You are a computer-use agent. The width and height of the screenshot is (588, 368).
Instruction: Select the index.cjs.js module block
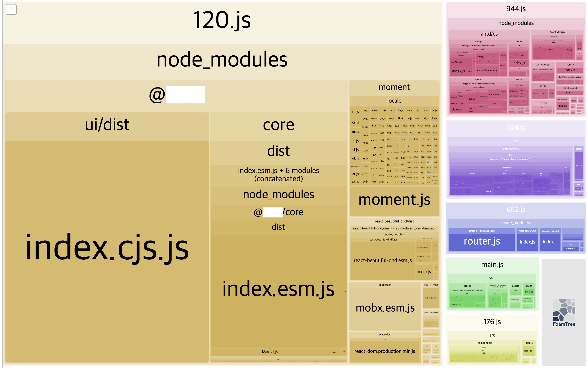tap(107, 251)
